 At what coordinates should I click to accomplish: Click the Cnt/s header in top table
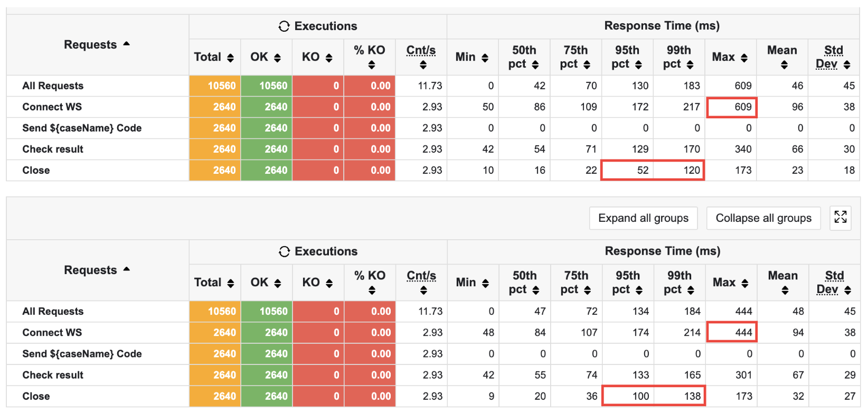[421, 51]
